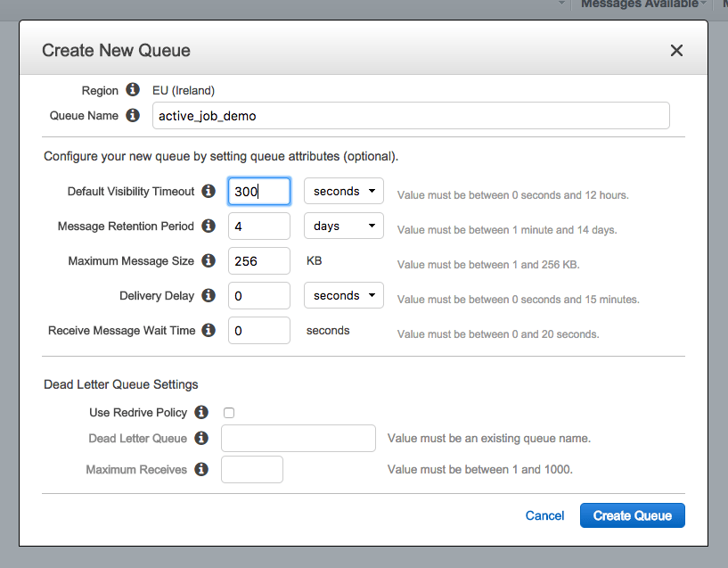This screenshot has height=568, width=728.
Task: Click the Cancel link
Action: click(544, 515)
